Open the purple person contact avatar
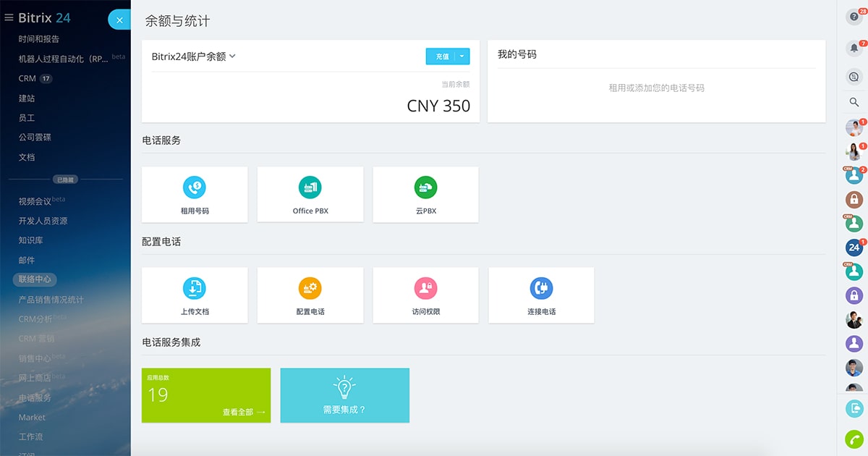The height and width of the screenshot is (456, 868). tap(854, 343)
